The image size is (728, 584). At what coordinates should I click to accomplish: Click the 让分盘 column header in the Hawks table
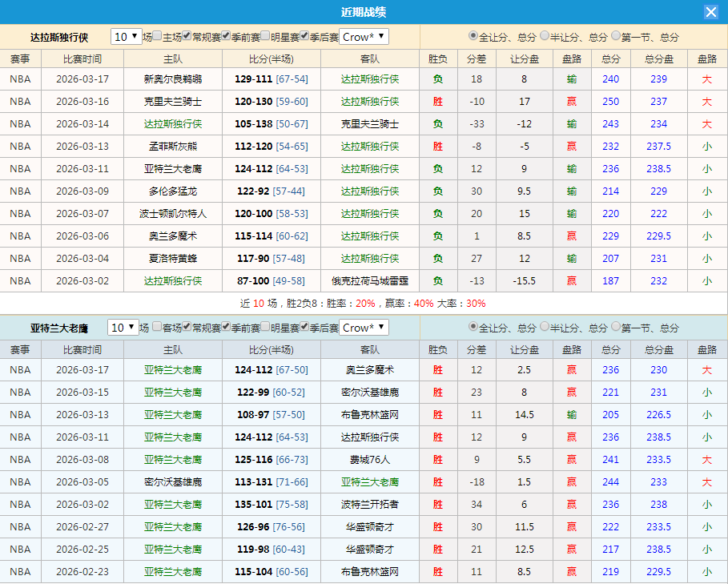[x=525, y=349]
